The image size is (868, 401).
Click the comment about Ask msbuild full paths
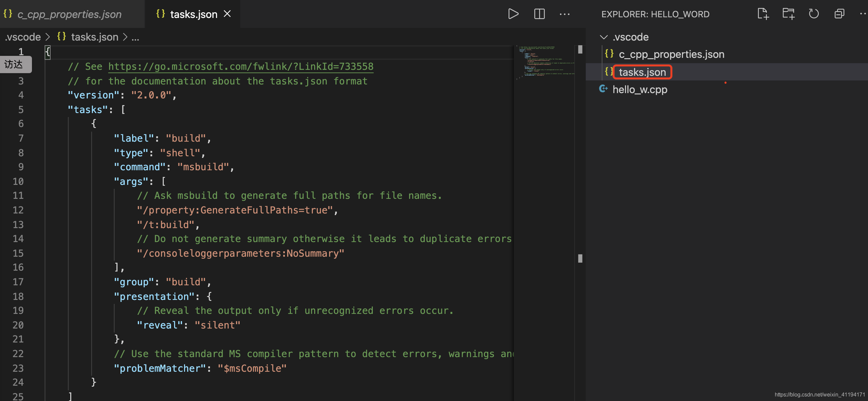[x=289, y=196]
